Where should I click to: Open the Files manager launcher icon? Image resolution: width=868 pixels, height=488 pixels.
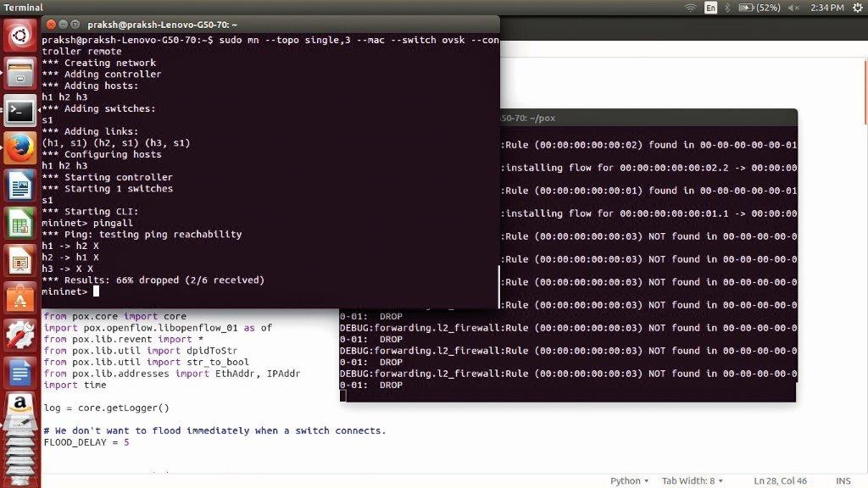[x=20, y=73]
